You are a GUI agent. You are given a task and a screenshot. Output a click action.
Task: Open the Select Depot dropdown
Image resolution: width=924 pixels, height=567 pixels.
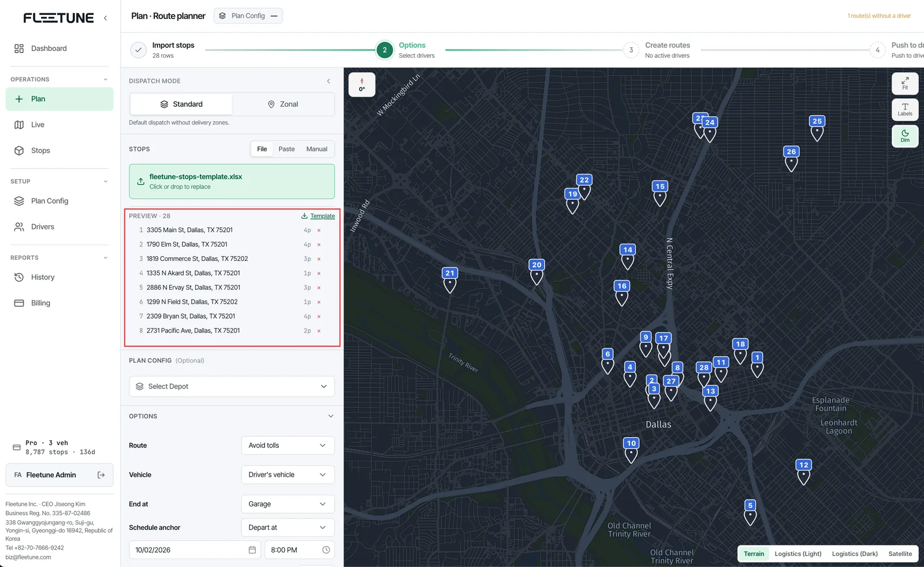point(232,387)
